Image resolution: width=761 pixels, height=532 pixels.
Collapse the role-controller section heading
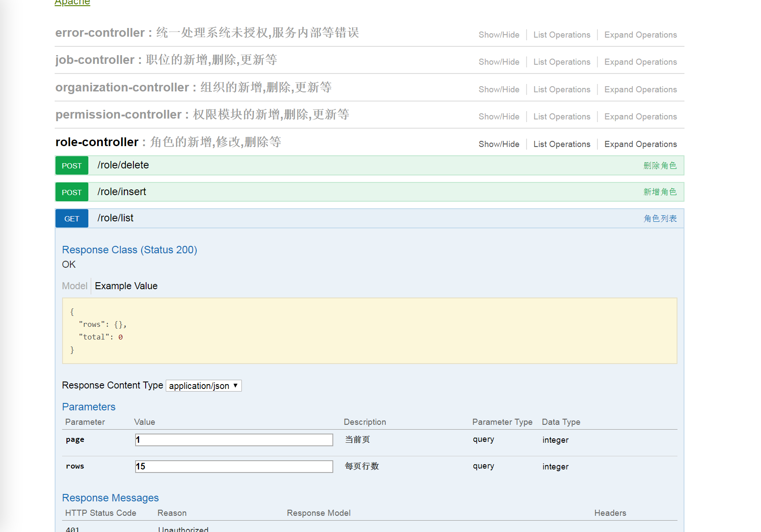point(97,142)
